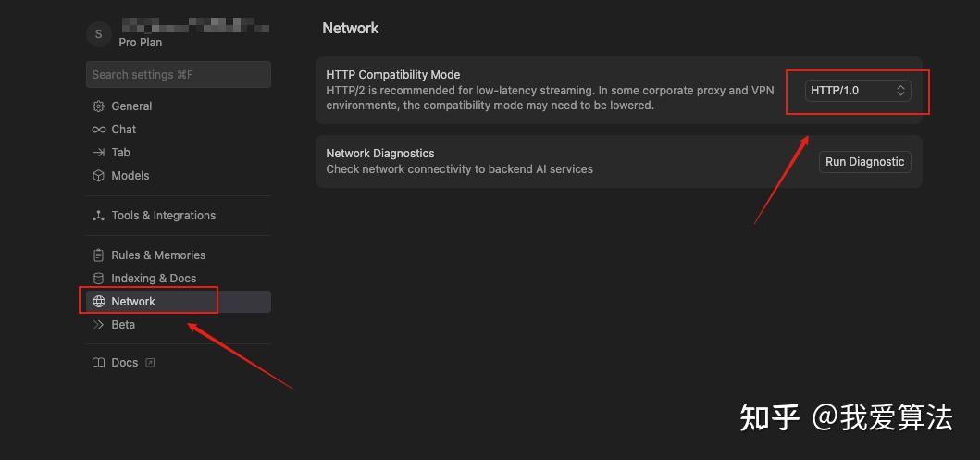Click the HTTP/1.0 dropdown chevron arrows
This screenshot has height=460, width=980.
[x=900, y=90]
